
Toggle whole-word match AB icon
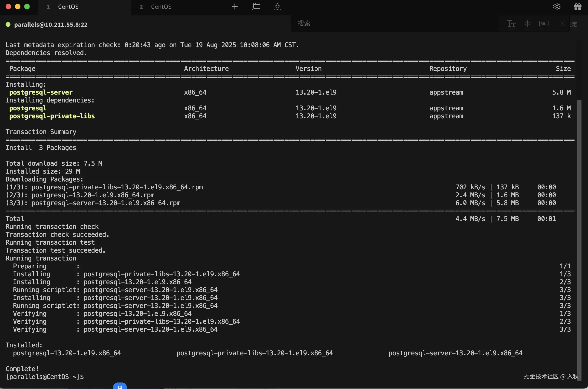[x=544, y=23]
